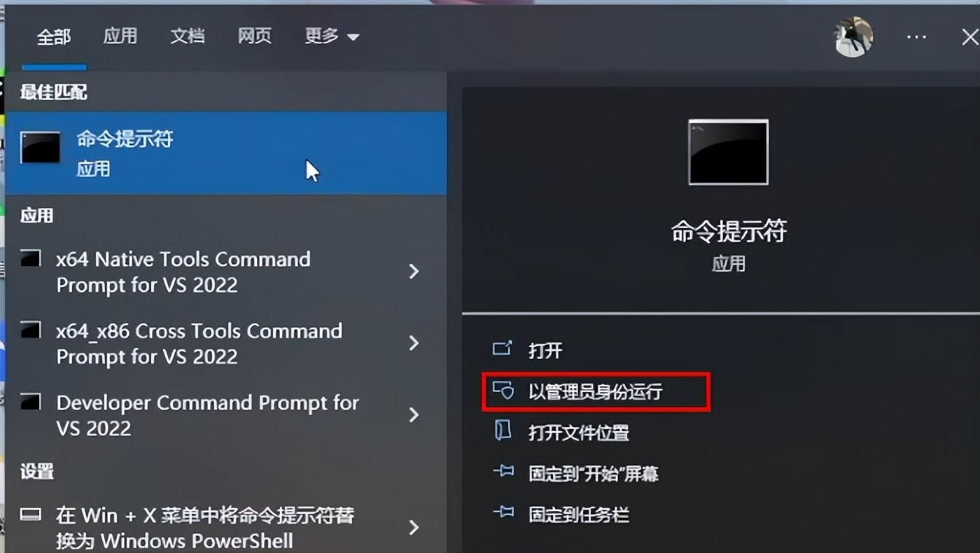
Task: Switch to the 文档 tab
Action: point(187,36)
